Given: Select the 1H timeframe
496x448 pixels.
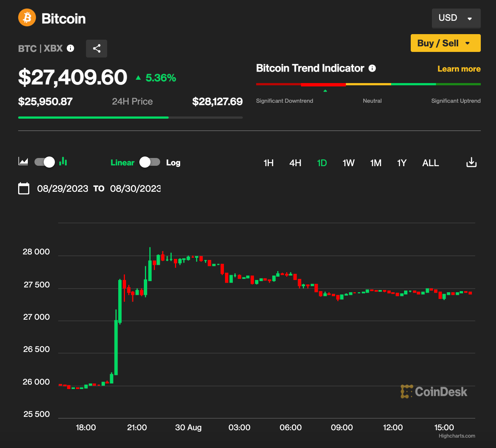Looking at the screenshot, I should [268, 163].
